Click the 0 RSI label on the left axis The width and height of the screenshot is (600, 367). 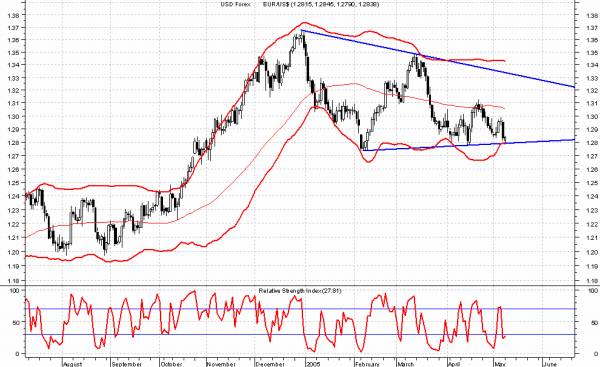pos(17,354)
